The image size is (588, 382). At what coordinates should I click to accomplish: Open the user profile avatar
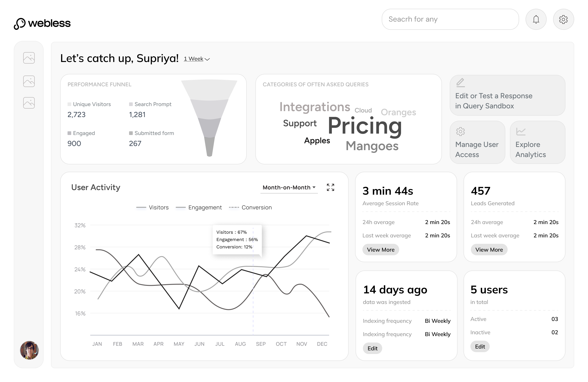pyautogui.click(x=29, y=350)
